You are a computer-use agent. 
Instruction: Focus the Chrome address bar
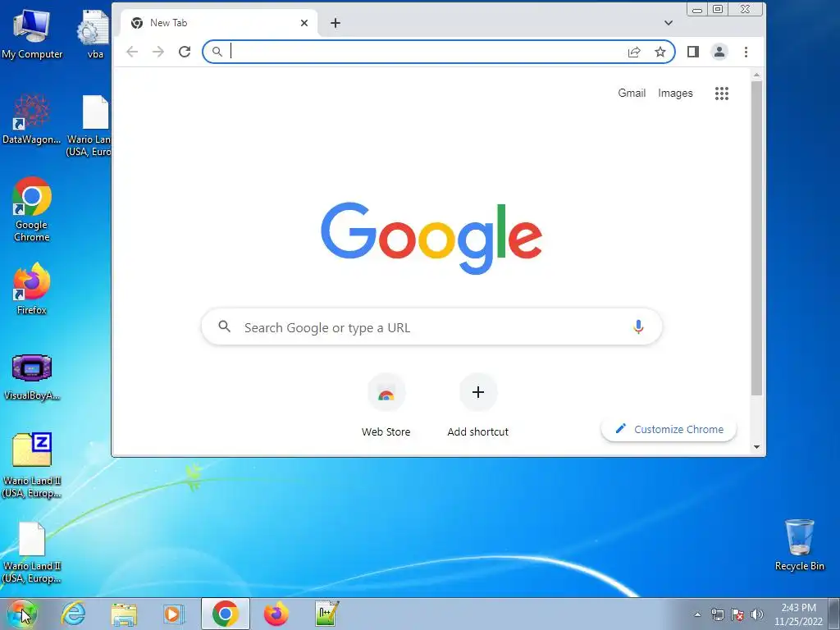coord(438,52)
